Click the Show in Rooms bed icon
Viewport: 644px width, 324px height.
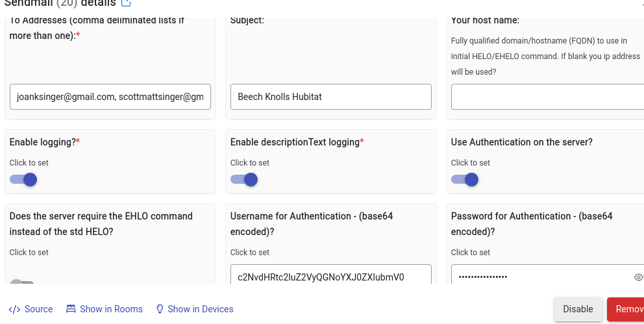click(x=71, y=309)
